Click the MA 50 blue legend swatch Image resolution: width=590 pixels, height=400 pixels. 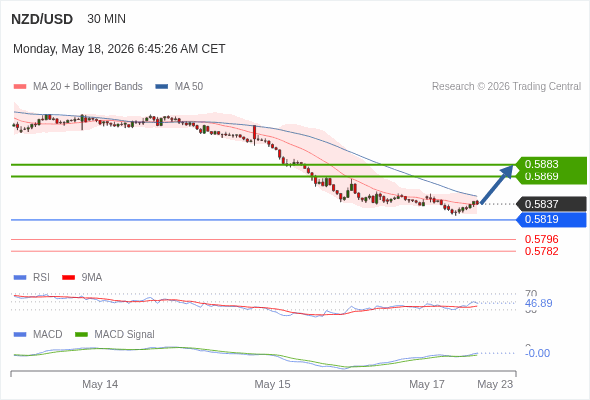click(161, 87)
